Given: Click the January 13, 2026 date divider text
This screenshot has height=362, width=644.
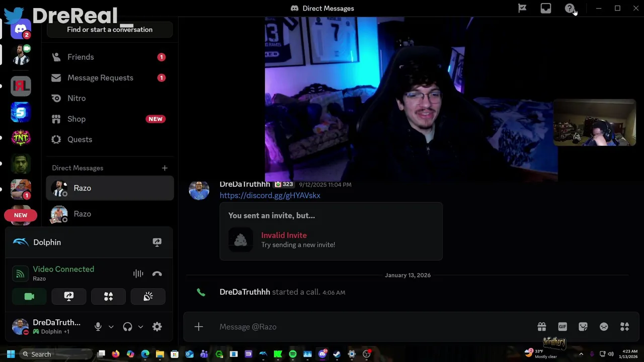Looking at the screenshot, I should 408,275.
